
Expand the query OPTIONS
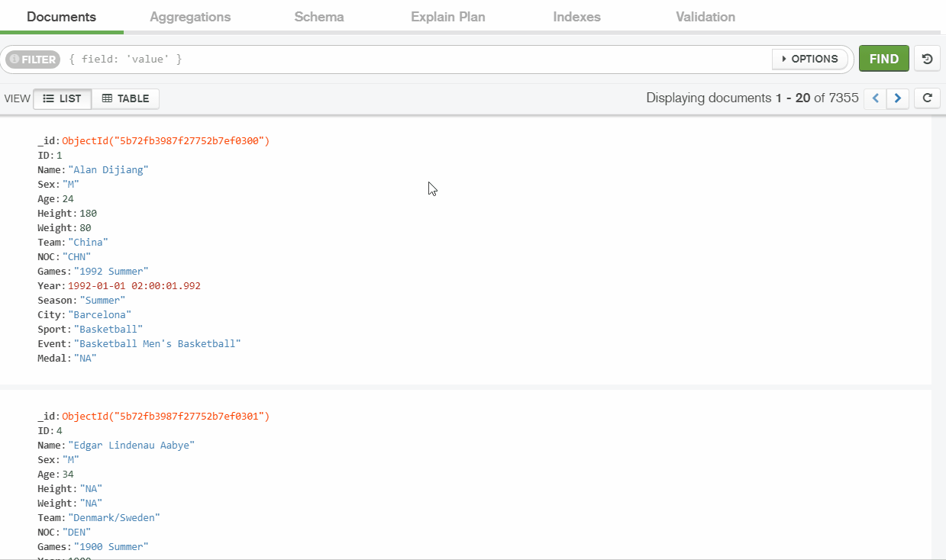(x=810, y=59)
